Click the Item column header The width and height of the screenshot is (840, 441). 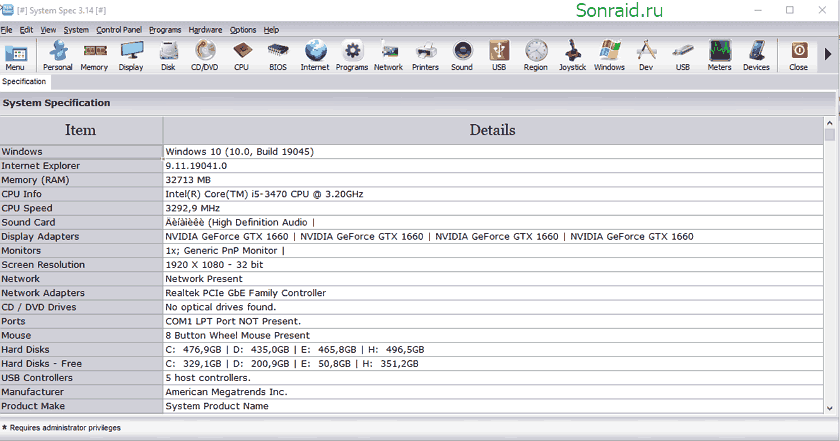click(81, 130)
